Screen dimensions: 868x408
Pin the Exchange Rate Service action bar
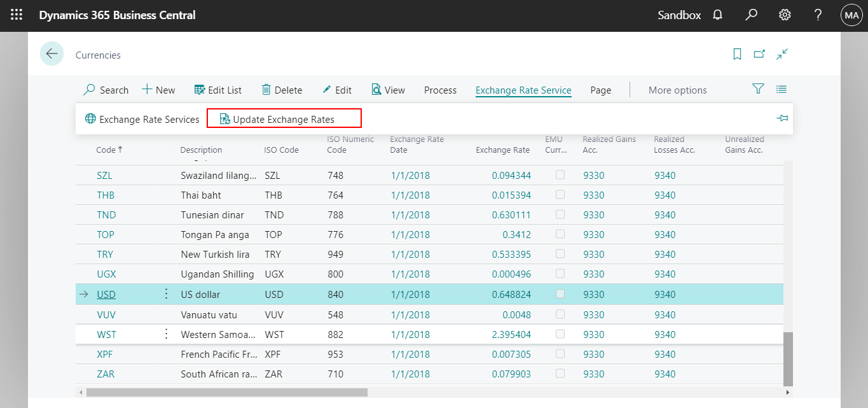coord(782,118)
